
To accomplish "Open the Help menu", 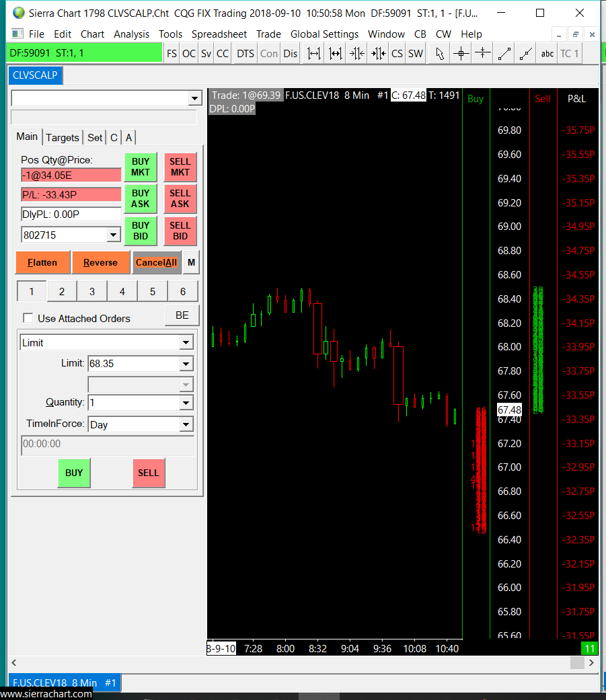I will point(471,34).
